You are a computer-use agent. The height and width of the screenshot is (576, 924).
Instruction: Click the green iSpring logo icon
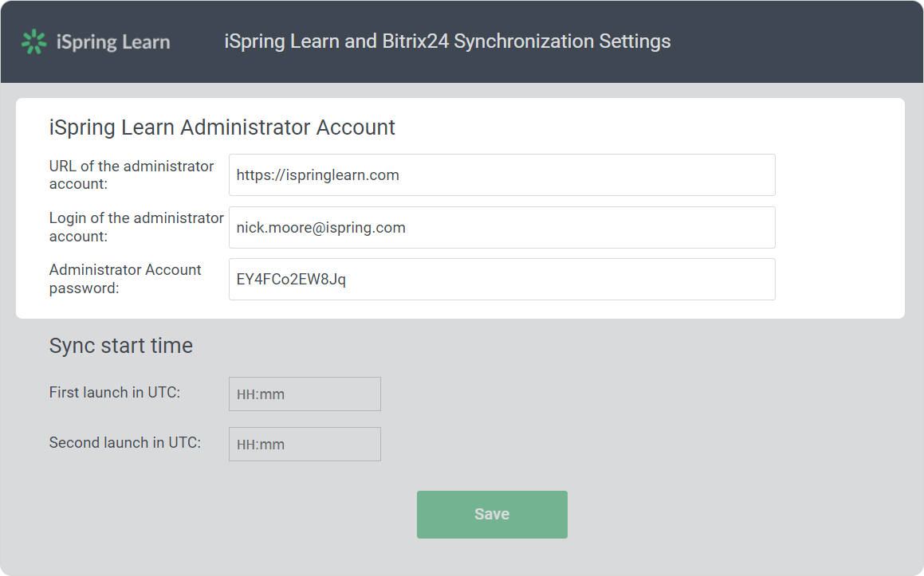(x=33, y=41)
